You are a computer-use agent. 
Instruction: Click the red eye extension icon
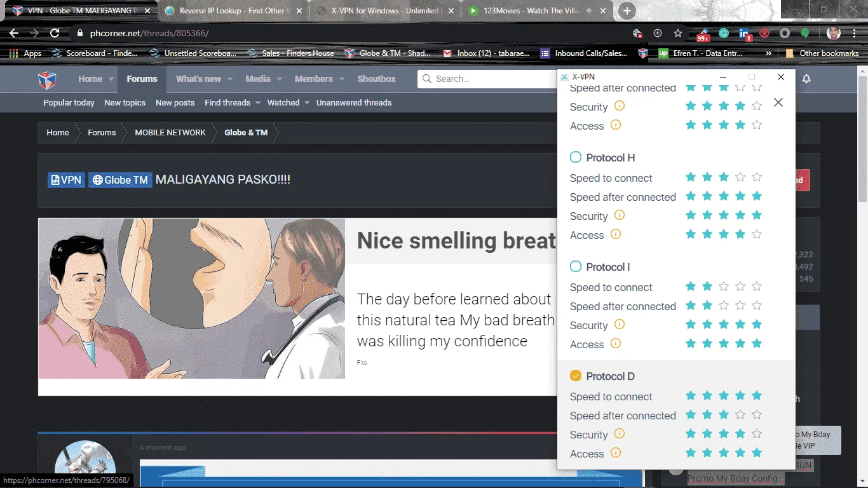click(764, 33)
